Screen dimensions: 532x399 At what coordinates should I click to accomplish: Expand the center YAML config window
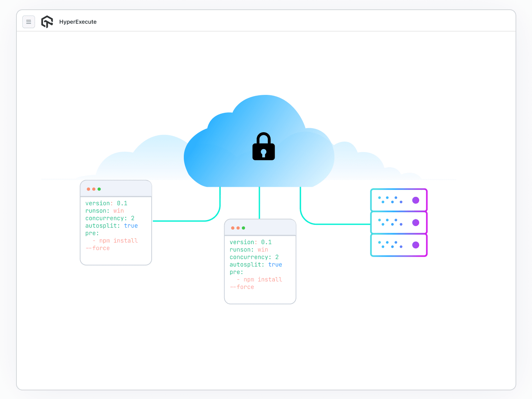[260, 262]
